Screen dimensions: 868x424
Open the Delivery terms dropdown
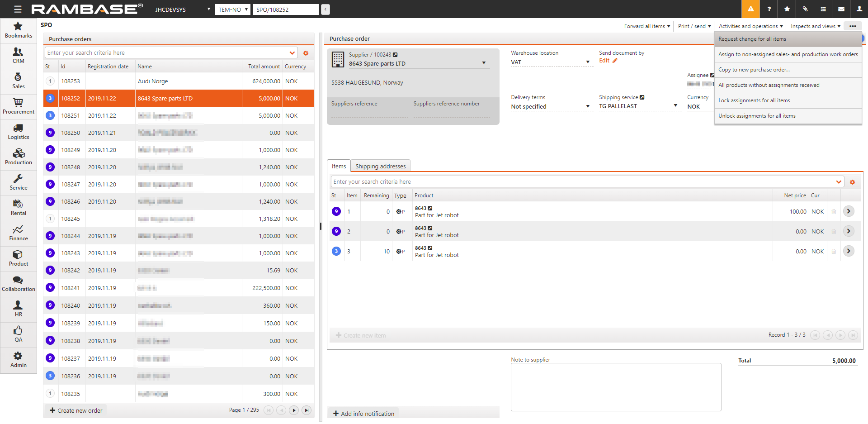(x=588, y=106)
